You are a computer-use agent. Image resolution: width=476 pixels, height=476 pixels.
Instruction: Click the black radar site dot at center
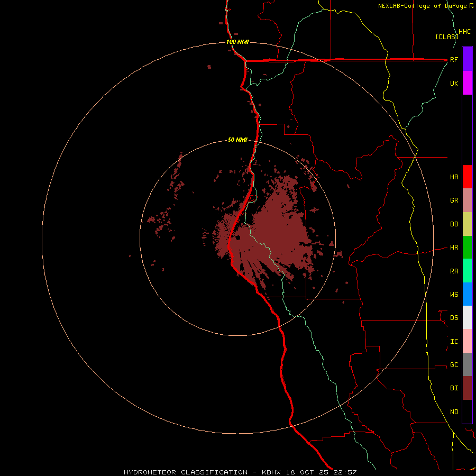point(237,237)
